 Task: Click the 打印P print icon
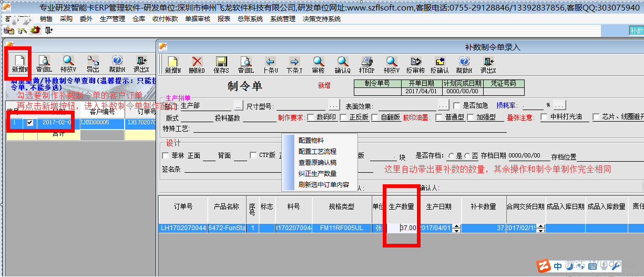(x=366, y=65)
